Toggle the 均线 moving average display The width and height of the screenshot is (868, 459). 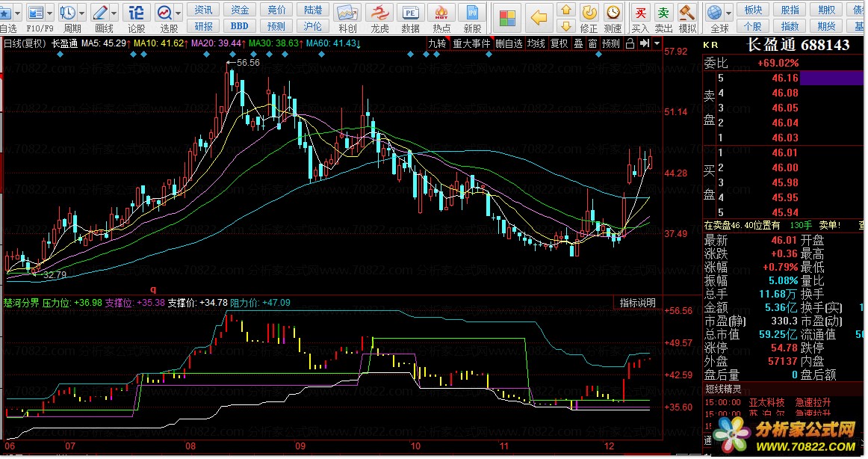click(x=536, y=43)
